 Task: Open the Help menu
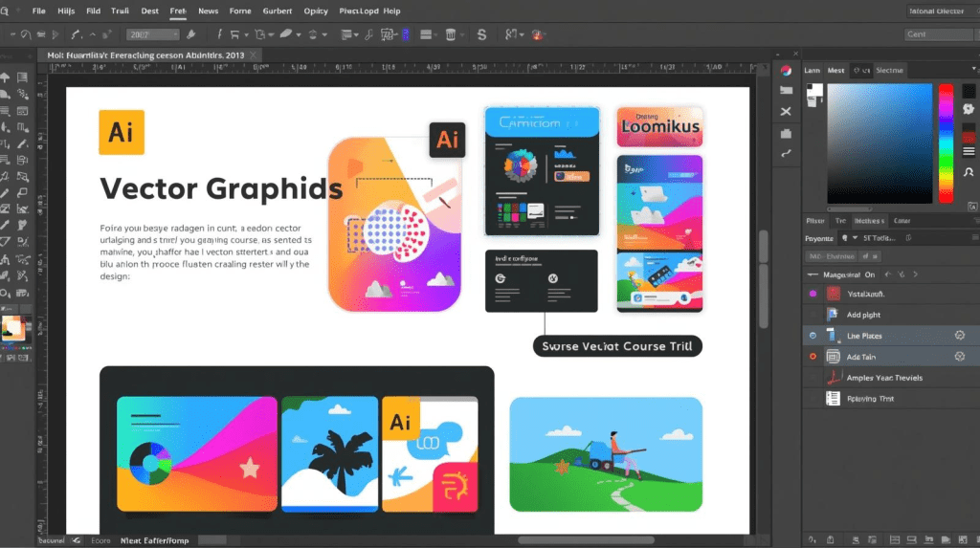point(391,11)
